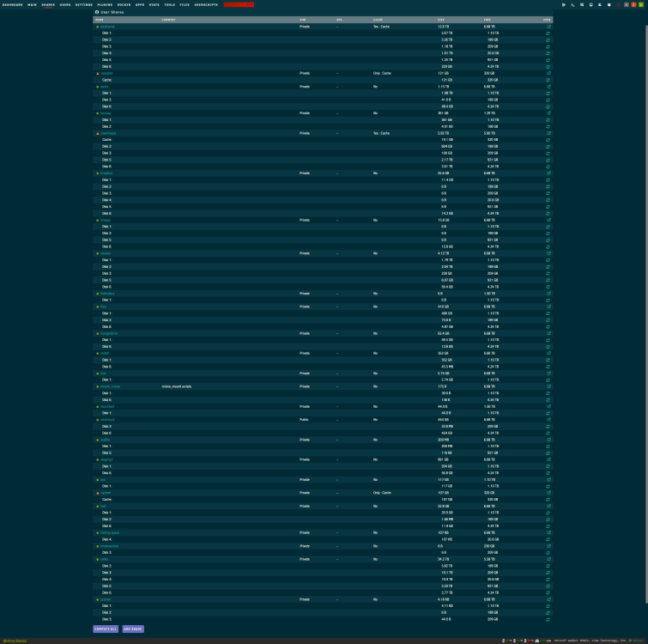Go to the Dashboard menu

(x=12, y=4)
